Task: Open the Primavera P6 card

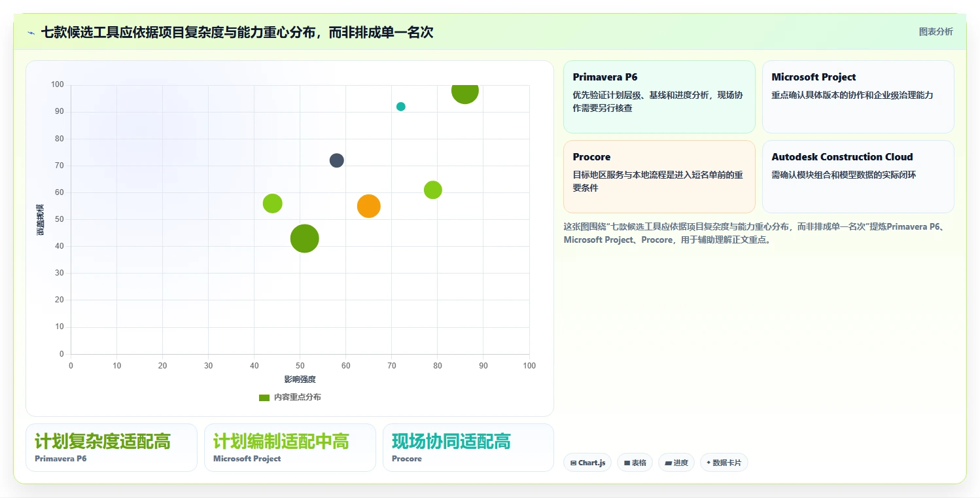Action: 659,97
